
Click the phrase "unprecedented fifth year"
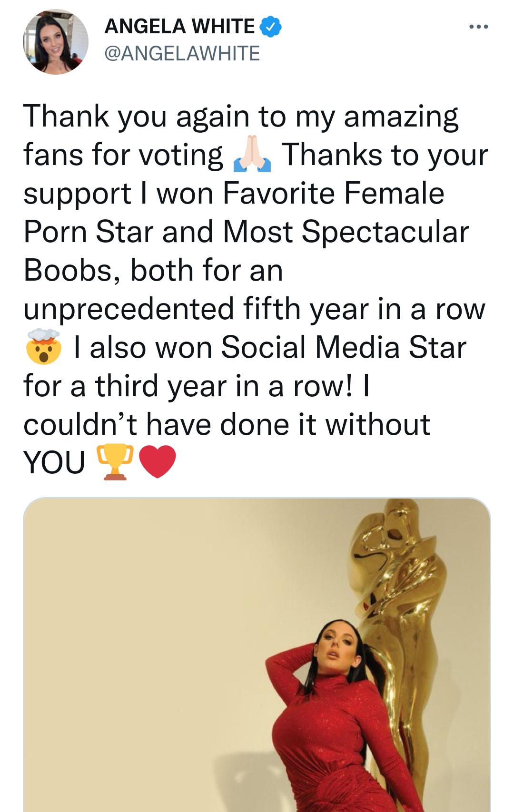click(x=196, y=309)
